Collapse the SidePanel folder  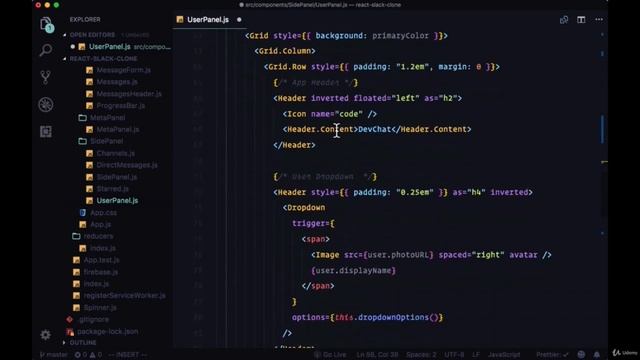(x=107, y=141)
